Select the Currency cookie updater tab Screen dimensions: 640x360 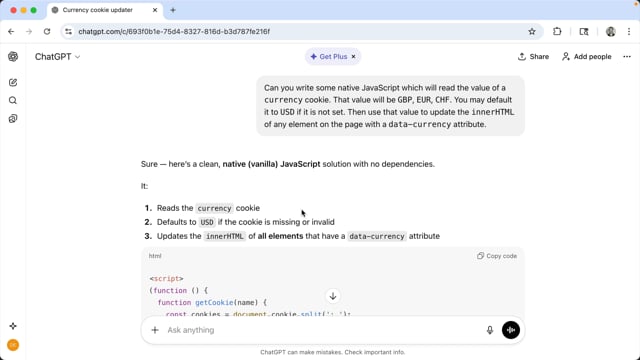point(104,10)
